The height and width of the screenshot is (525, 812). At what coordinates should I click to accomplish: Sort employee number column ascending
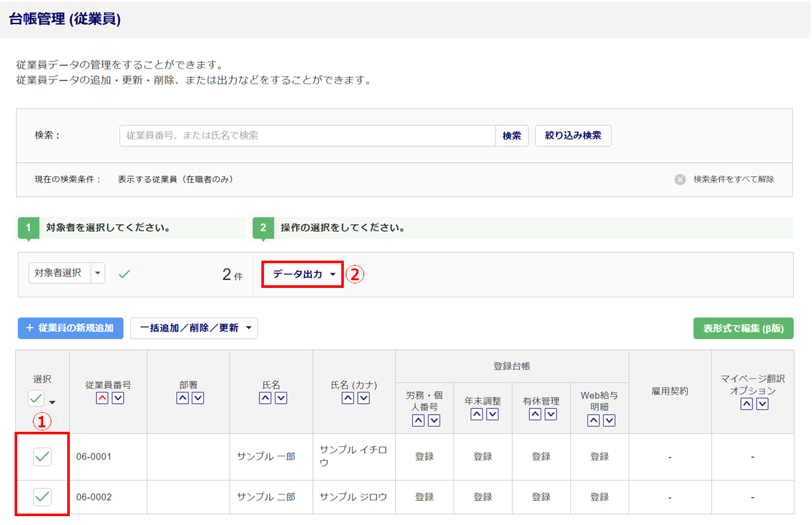[101, 398]
